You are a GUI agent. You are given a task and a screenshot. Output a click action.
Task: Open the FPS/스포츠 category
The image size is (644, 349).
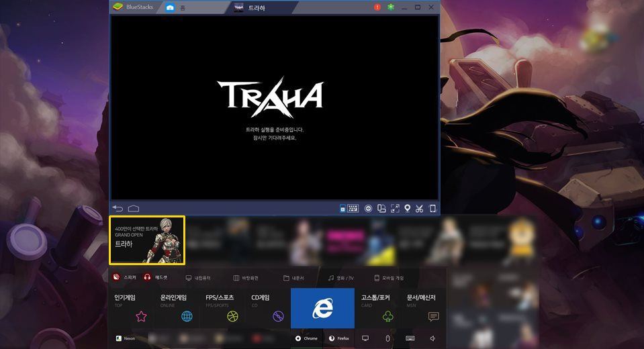click(222, 308)
